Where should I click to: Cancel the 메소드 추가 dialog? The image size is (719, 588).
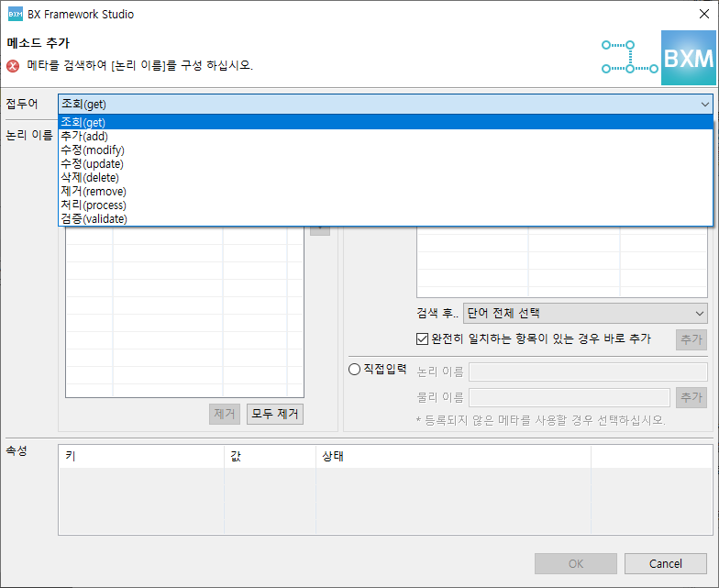coord(666,563)
